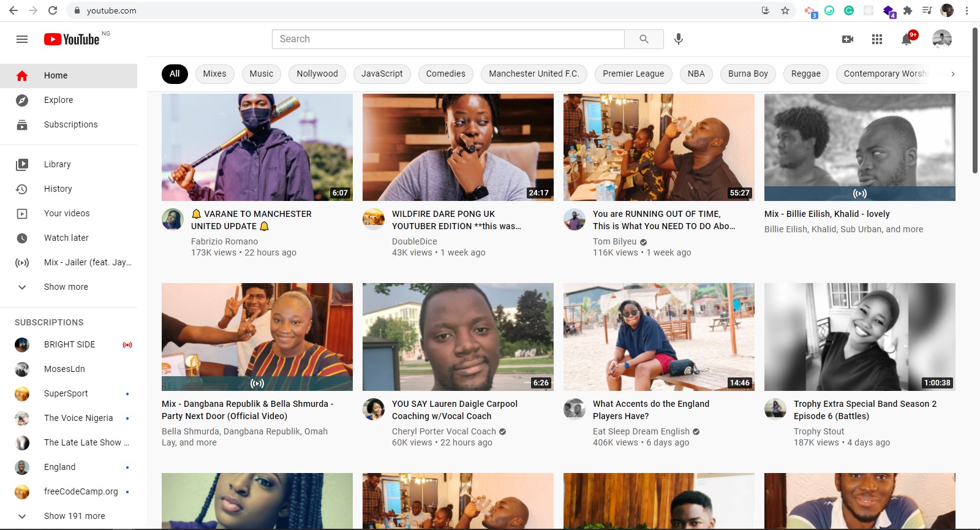
Task: Open Mix - Jailer playlist in sidebar
Action: pyautogui.click(x=69, y=262)
